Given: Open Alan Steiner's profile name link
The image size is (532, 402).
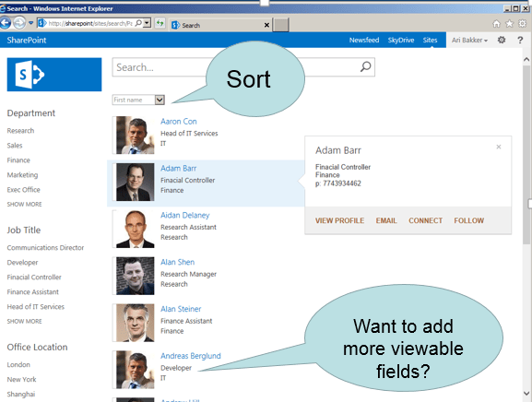Looking at the screenshot, I should [181, 309].
